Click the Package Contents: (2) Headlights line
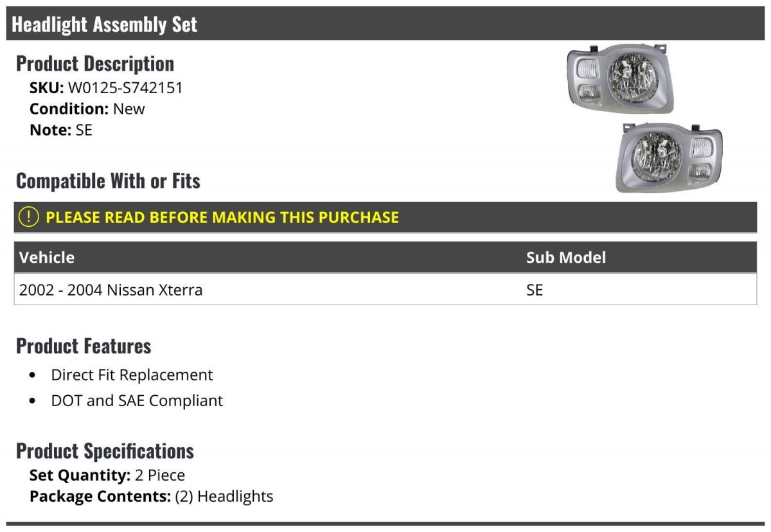This screenshot has width=771, height=532. click(152, 497)
